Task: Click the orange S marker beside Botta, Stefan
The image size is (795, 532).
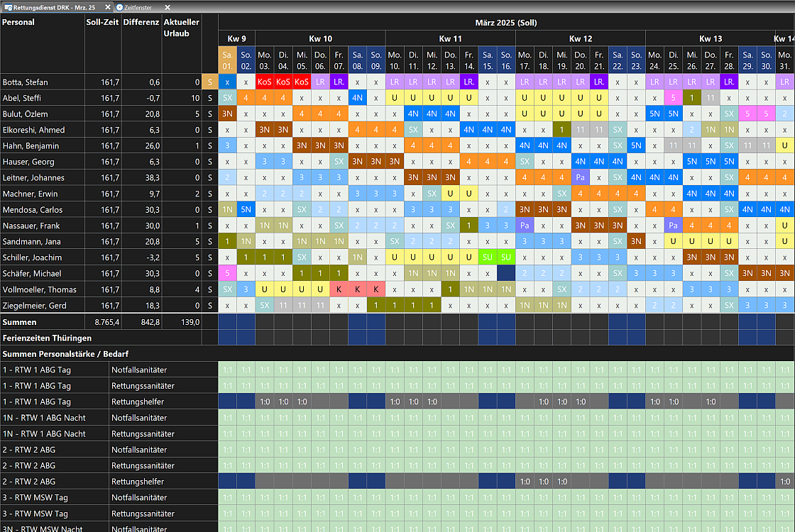Action: pyautogui.click(x=209, y=82)
